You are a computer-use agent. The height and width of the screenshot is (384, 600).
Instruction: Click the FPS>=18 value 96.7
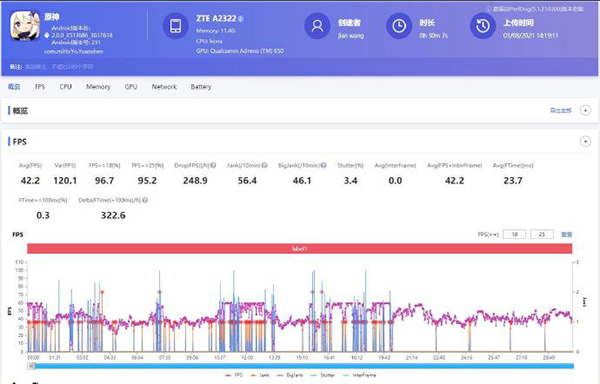[104, 181]
